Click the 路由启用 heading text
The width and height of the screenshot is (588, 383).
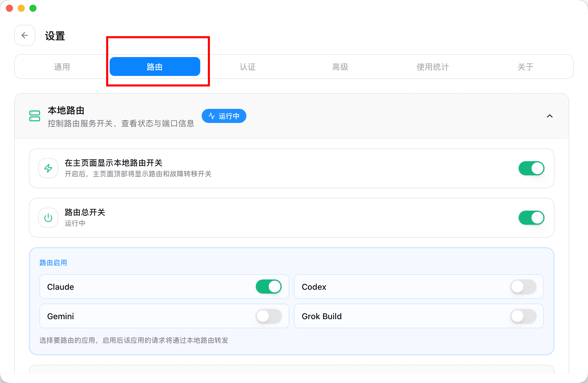pos(53,263)
